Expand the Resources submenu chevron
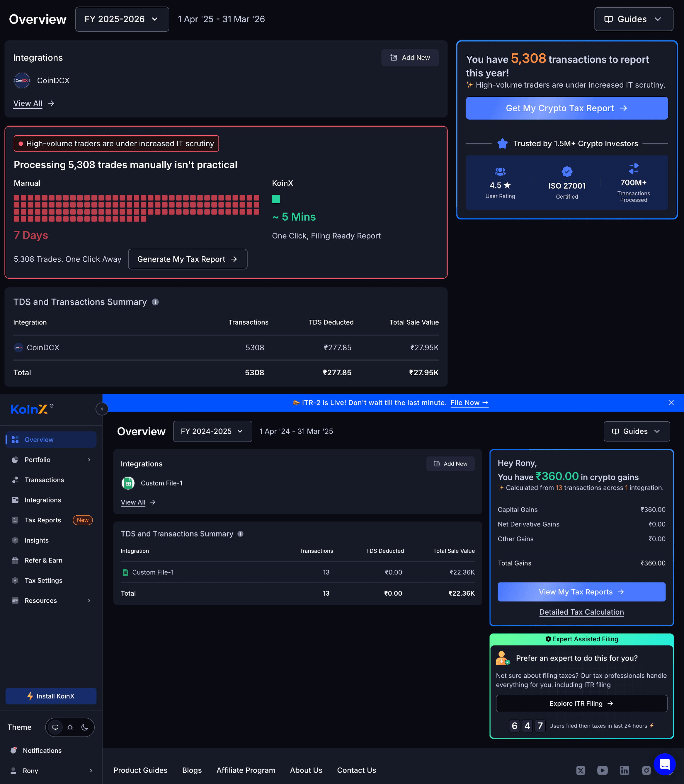Viewport: 684px width, 784px height. point(89,601)
